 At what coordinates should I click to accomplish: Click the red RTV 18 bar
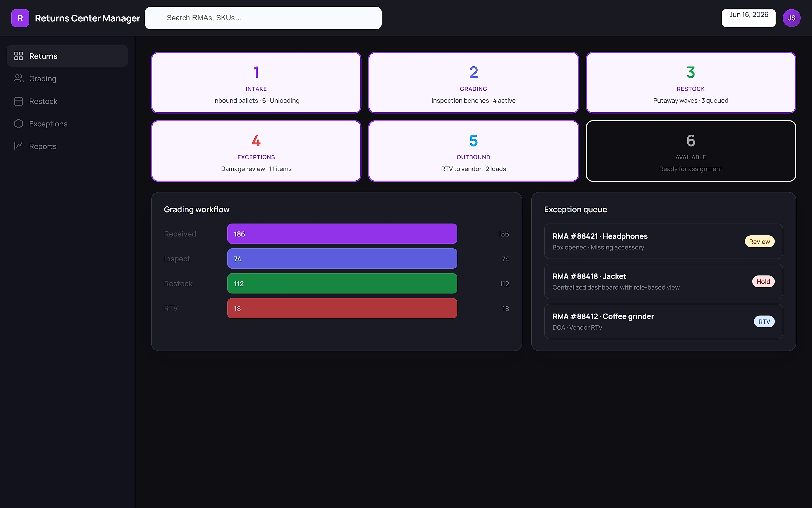pos(342,308)
